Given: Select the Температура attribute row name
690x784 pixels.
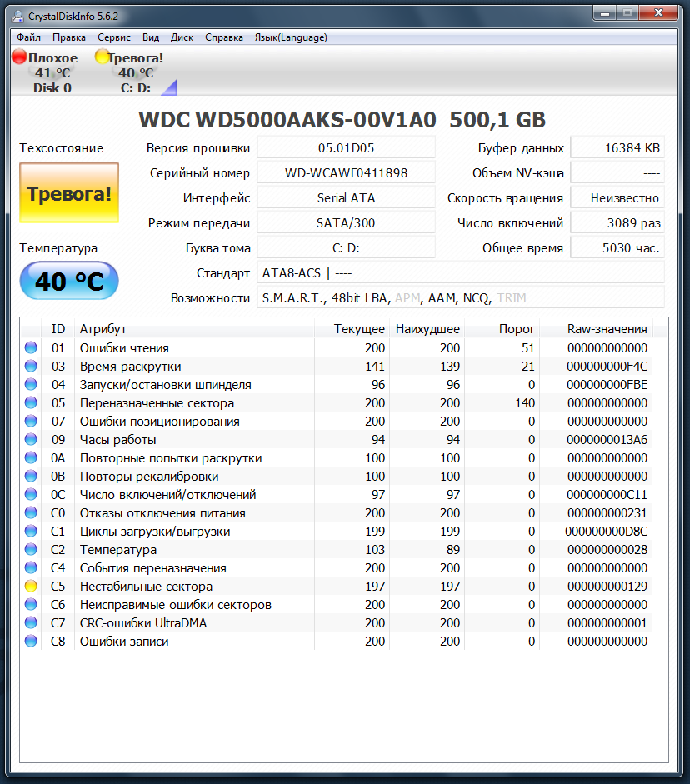Looking at the screenshot, I should pyautogui.click(x=118, y=550).
